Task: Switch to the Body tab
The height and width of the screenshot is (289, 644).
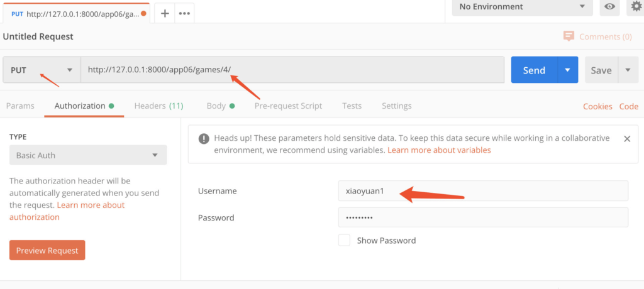Action: pyautogui.click(x=221, y=106)
